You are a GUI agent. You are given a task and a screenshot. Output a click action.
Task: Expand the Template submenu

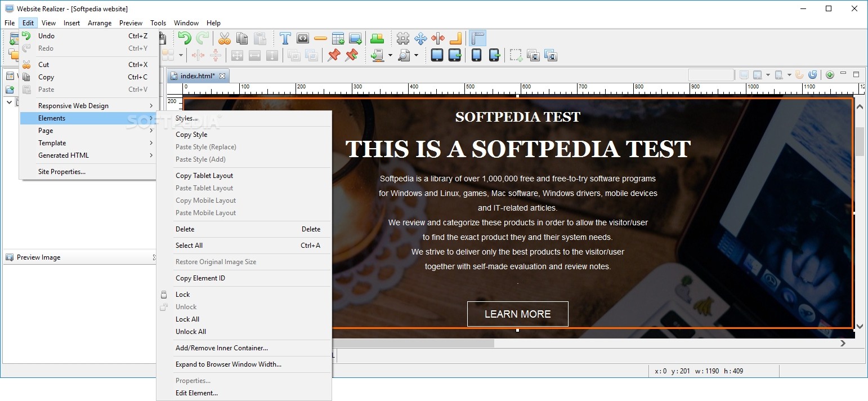tap(88, 143)
